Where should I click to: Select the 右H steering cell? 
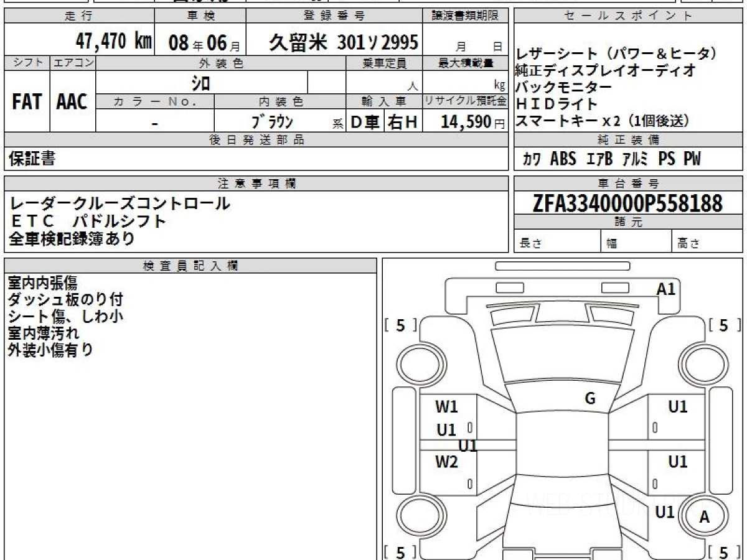[403, 122]
